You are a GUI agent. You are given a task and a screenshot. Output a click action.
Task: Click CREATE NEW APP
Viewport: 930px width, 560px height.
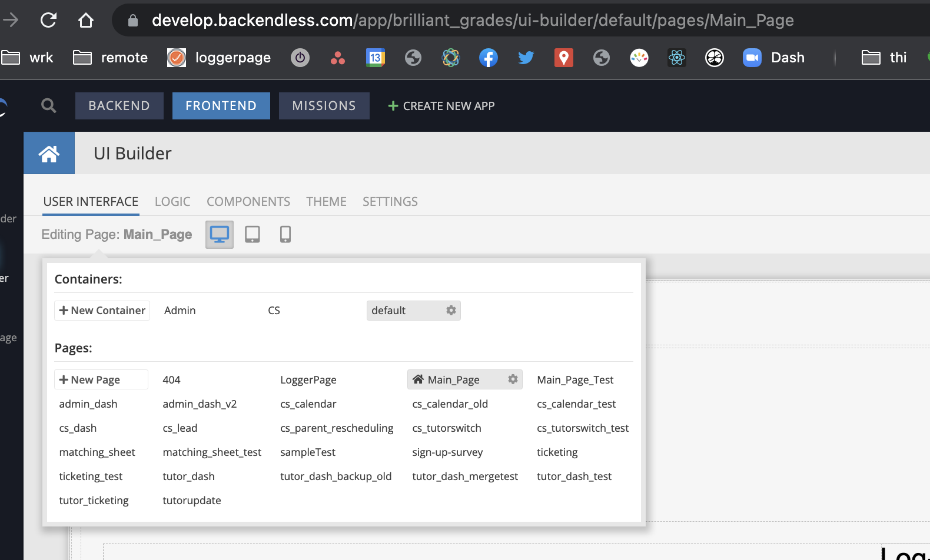coord(441,106)
